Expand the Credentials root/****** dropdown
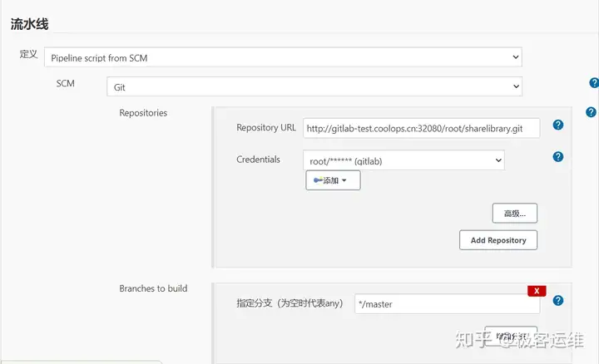 403,160
